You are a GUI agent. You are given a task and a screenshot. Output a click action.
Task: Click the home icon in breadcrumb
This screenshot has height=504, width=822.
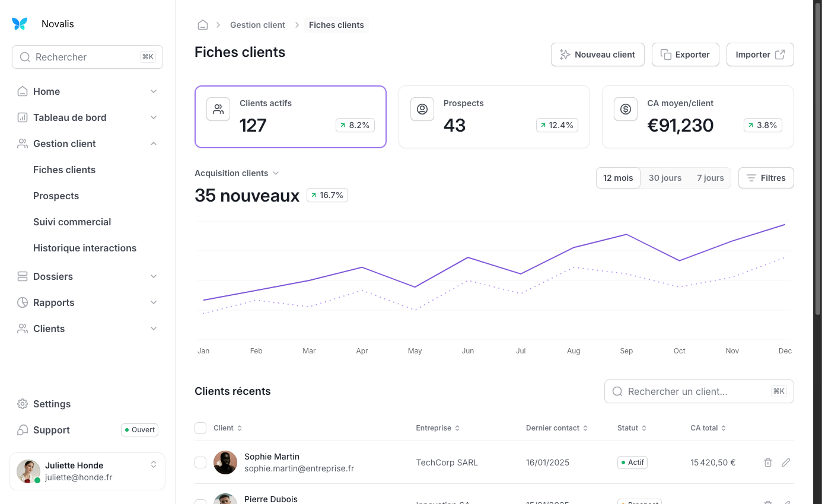click(203, 25)
